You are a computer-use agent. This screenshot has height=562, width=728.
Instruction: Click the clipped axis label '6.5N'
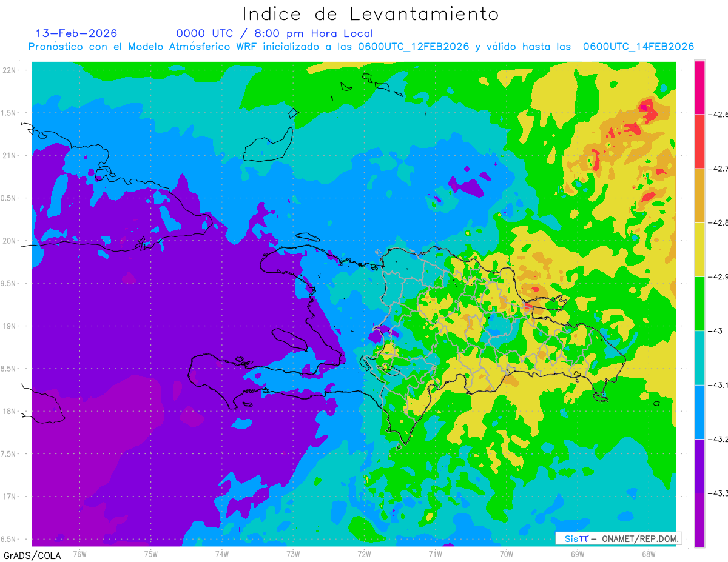coord(9,540)
